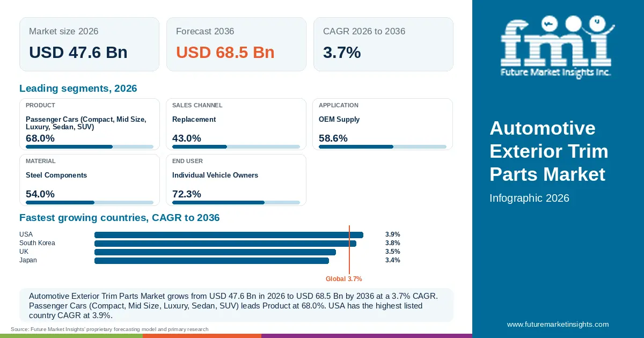Image resolution: width=644 pixels, height=338 pixels.
Task: Click the South Korea CAGR bar
Action: [225, 244]
